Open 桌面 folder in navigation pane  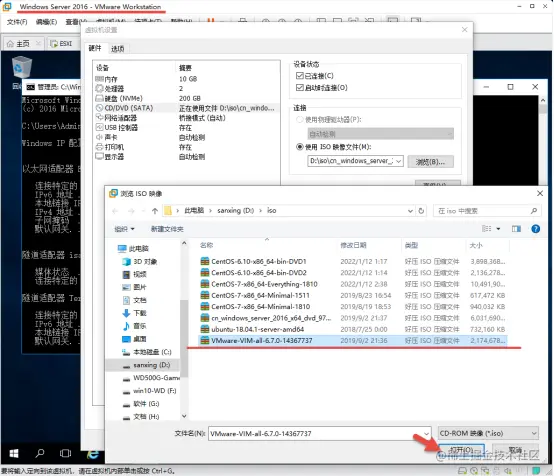[135, 339]
